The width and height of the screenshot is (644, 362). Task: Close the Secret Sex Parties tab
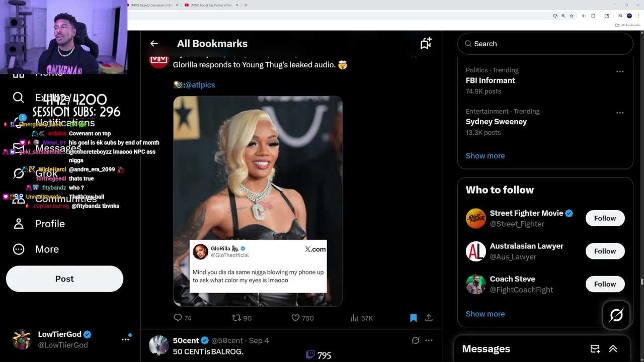click(x=237, y=5)
